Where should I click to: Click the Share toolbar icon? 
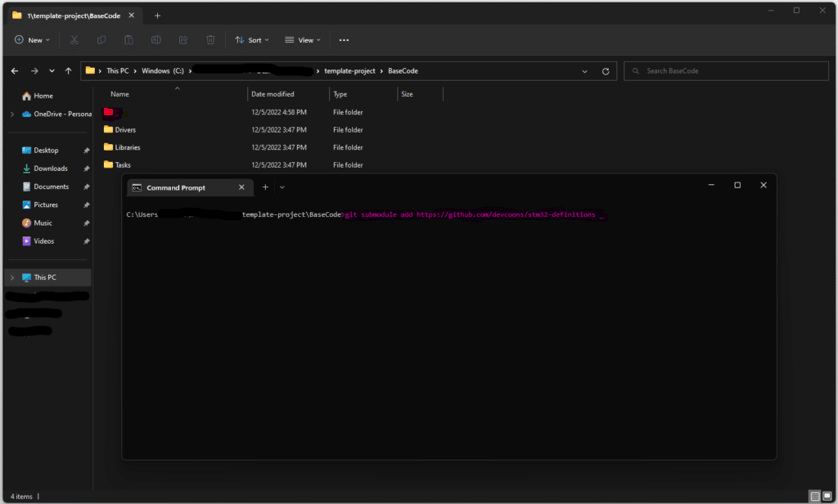pos(183,40)
